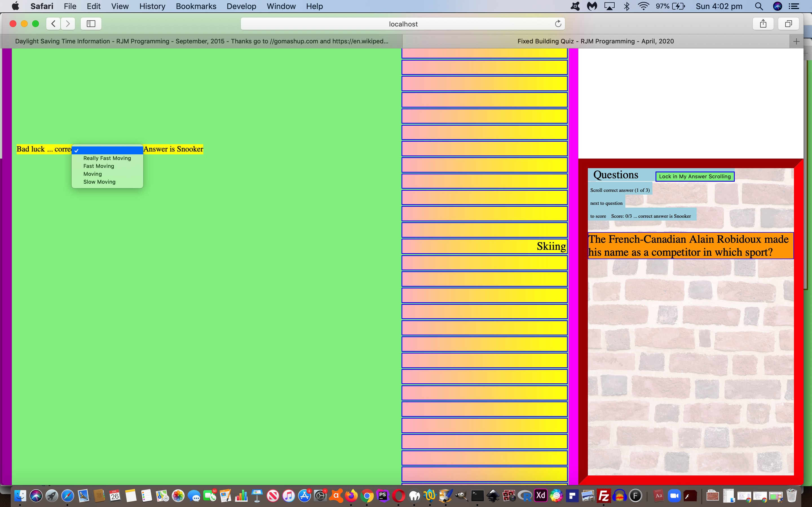Toggle 'Lock in My Answer Scrolling' button

pyautogui.click(x=693, y=176)
